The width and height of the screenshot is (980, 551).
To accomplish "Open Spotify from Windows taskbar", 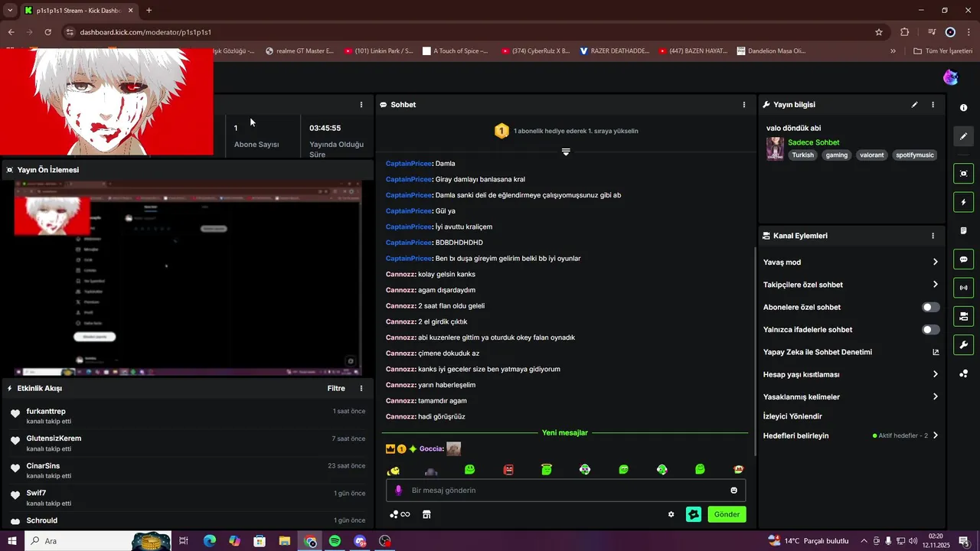I will pyautogui.click(x=335, y=541).
